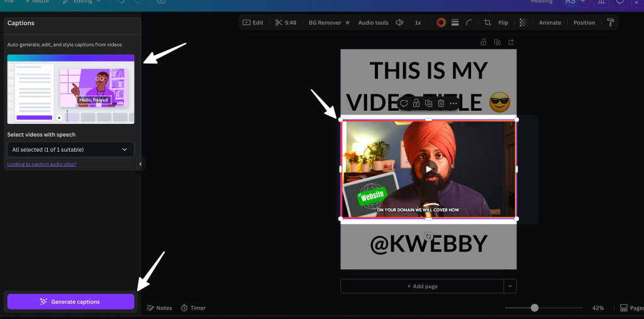Lock the video via the floating toolbar padlock
The image size is (644, 319).
pos(416,103)
